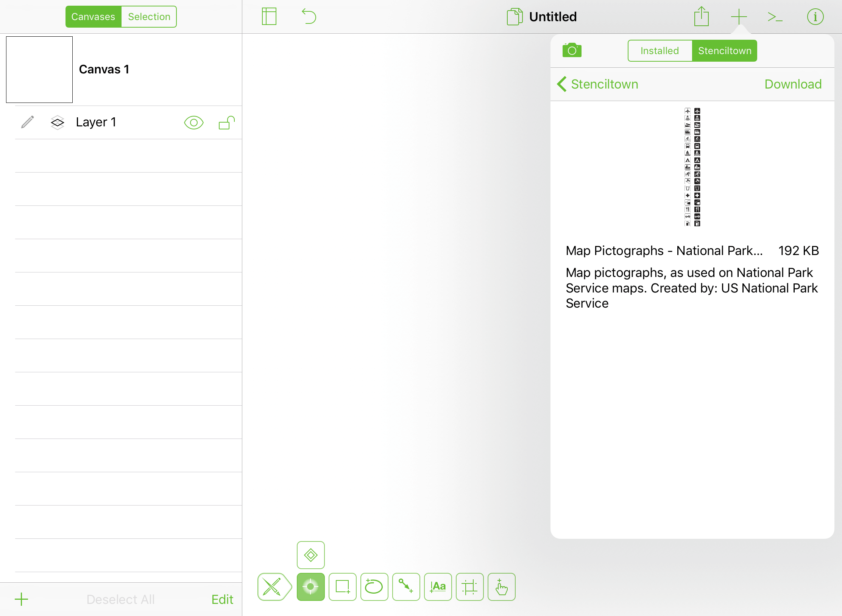Select the Line connection tool
Image resolution: width=842 pixels, height=616 pixels.
pos(406,587)
